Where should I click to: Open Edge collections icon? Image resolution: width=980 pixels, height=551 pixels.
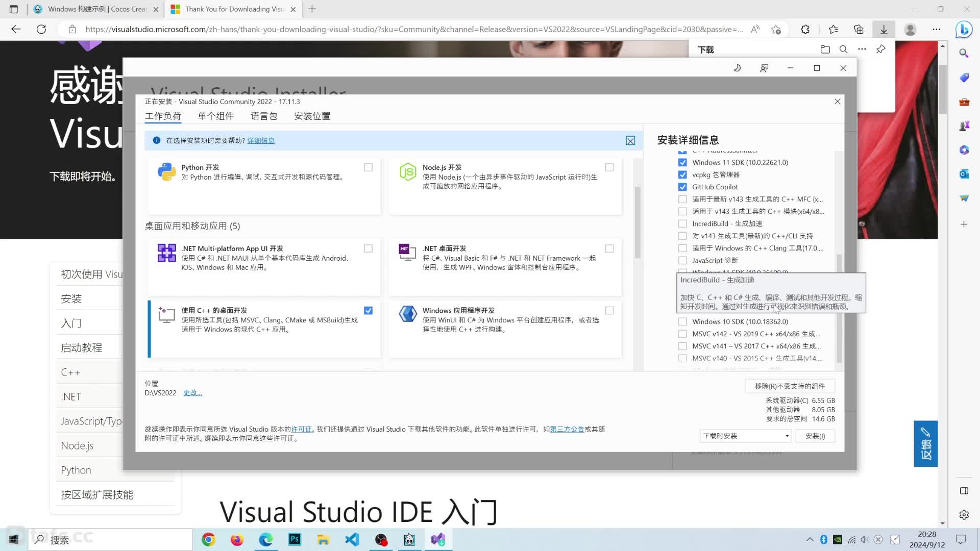pyautogui.click(x=859, y=30)
